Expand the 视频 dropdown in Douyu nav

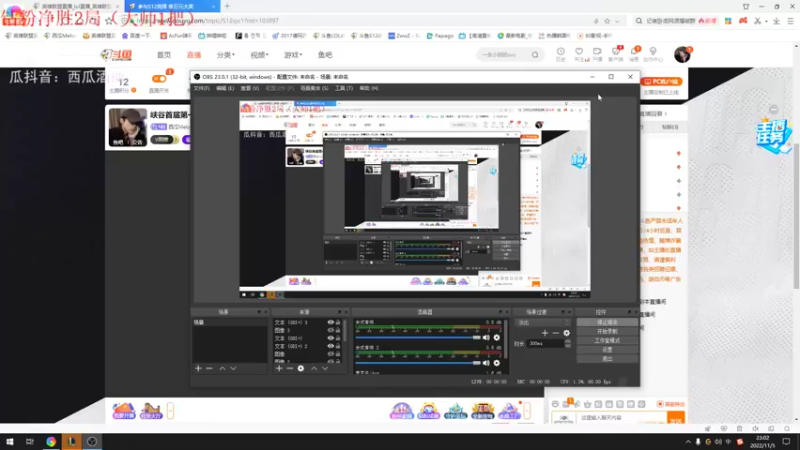click(259, 55)
